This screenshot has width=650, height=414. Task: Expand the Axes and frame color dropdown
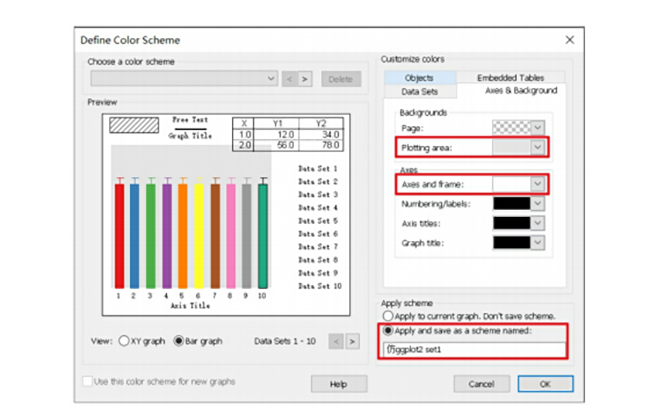538,185
